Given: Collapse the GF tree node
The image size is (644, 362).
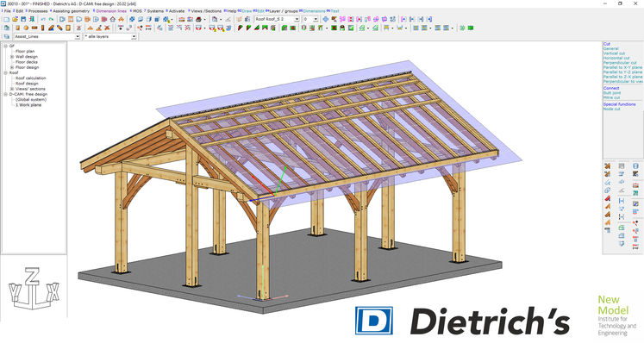Looking at the screenshot, I should coord(5,47).
